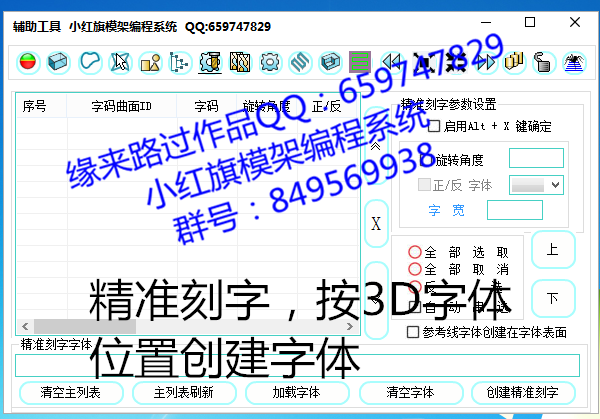The image size is (600, 419).
Task: Click the 创建精准刻字 button
Action: [523, 393]
